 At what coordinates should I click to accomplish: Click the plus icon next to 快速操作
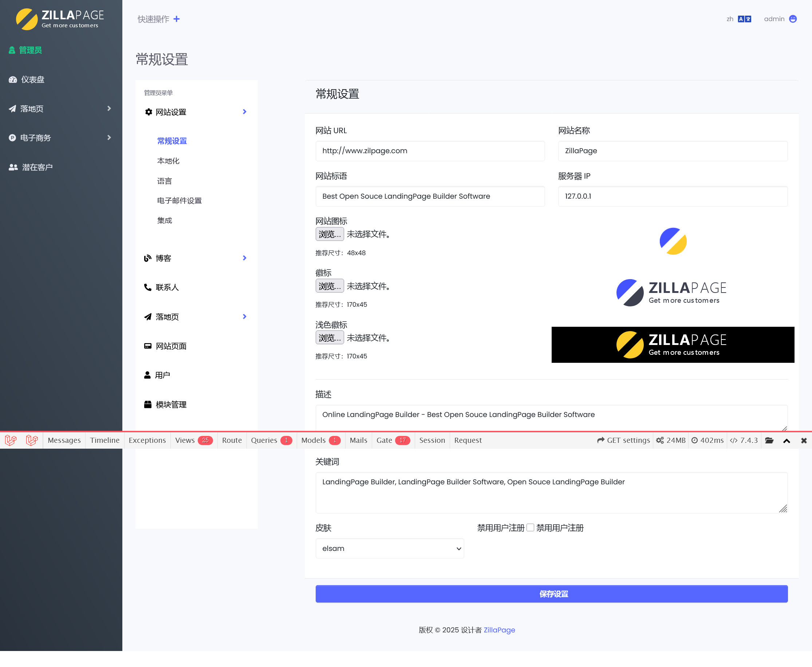177,19
